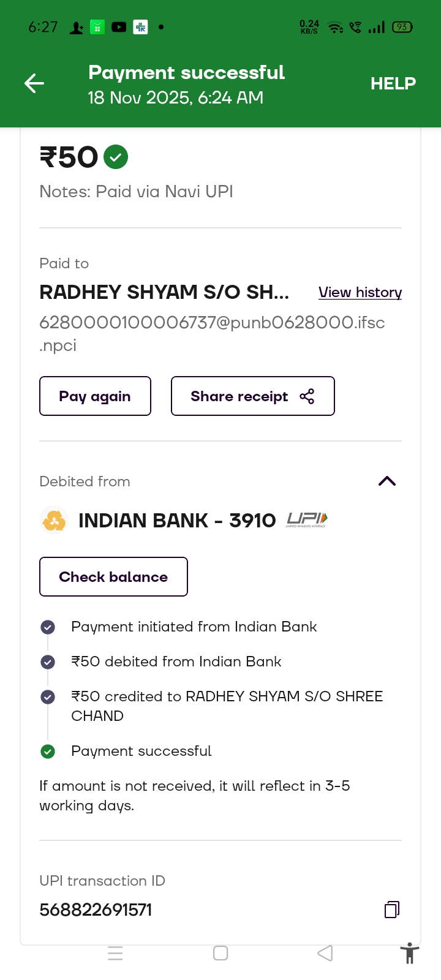This screenshot has width=441, height=980.
Task: Tap the payee name RADHEY SHYAM
Action: point(164,292)
